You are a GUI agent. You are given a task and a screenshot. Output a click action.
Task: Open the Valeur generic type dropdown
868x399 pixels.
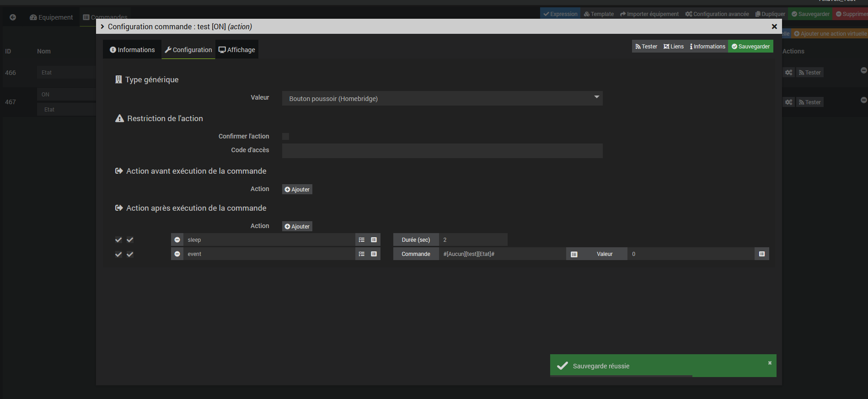(x=442, y=99)
